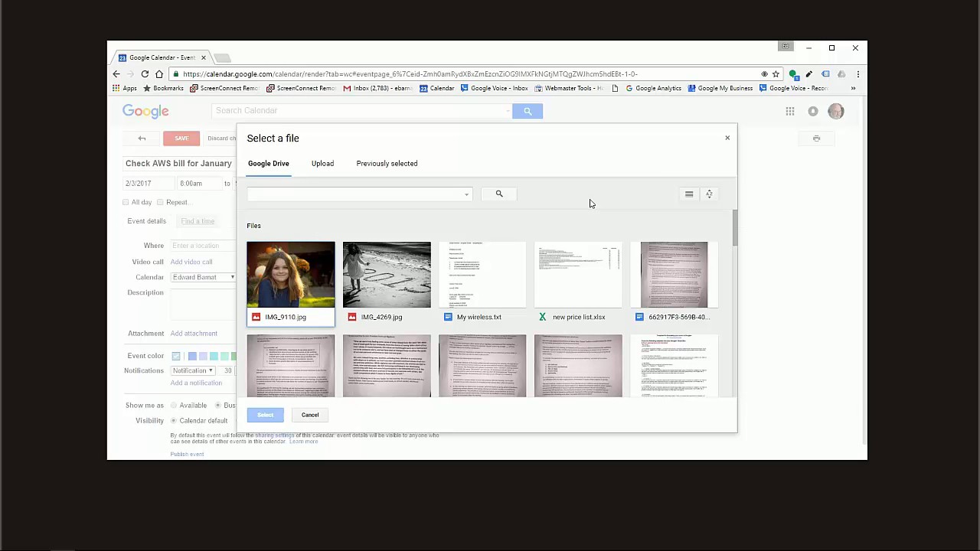
Task: Open the Notification type dropdown
Action: coord(193,370)
